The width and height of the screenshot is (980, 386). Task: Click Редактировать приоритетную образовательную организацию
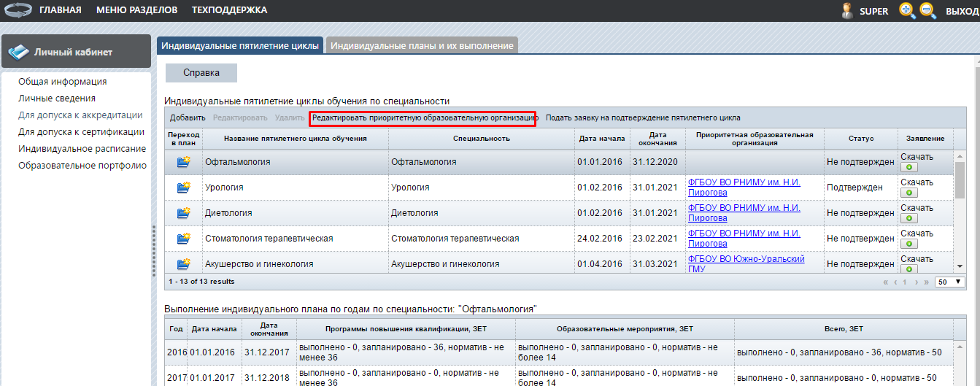pos(423,117)
